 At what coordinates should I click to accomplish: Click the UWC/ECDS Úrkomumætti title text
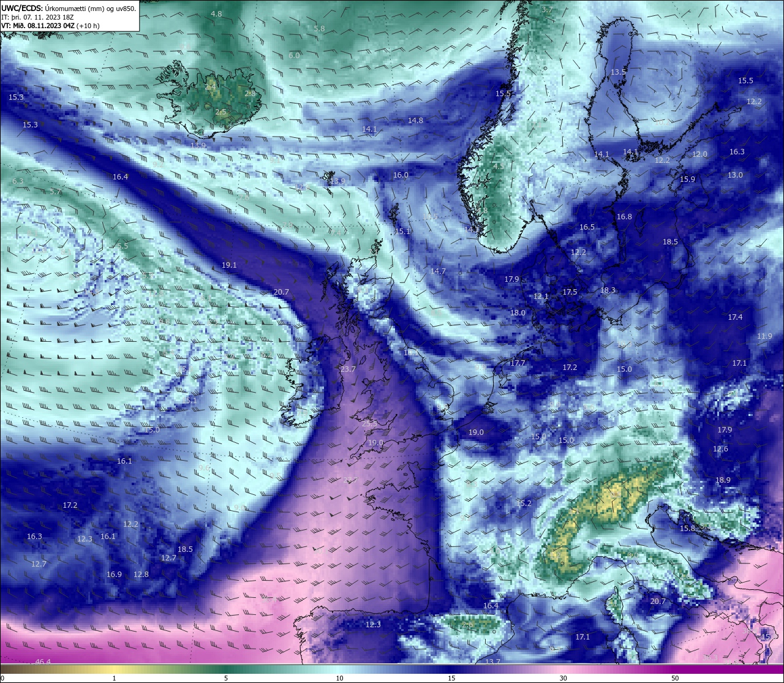(x=69, y=9)
